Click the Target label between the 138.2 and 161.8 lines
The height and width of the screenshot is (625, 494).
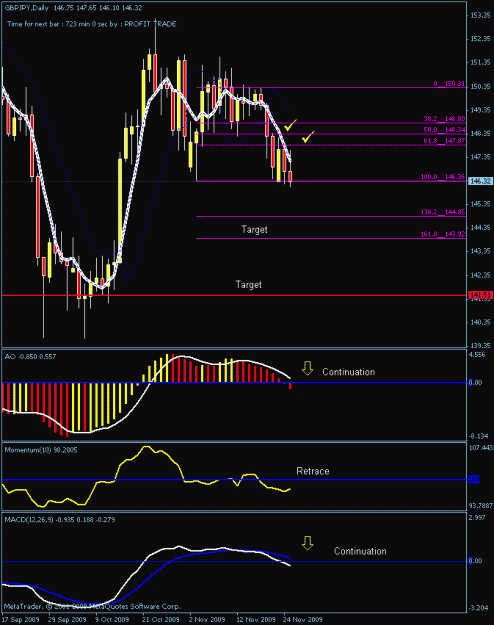coord(254,230)
